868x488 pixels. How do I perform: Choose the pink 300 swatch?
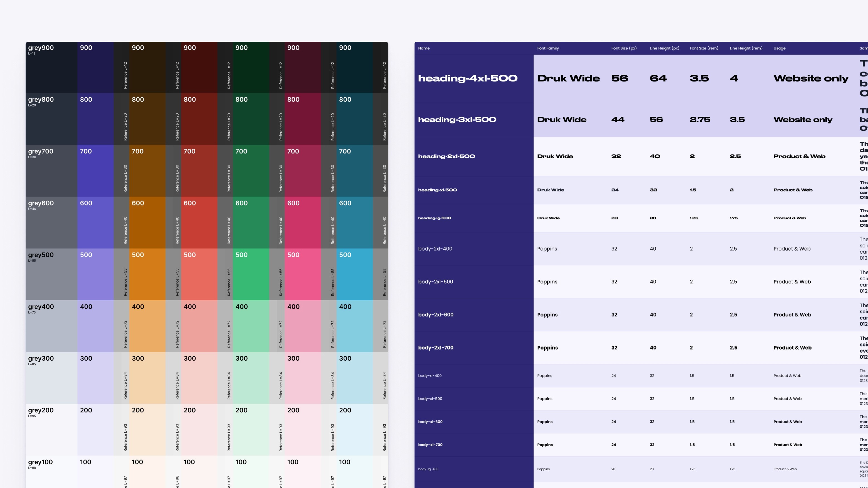(303, 378)
